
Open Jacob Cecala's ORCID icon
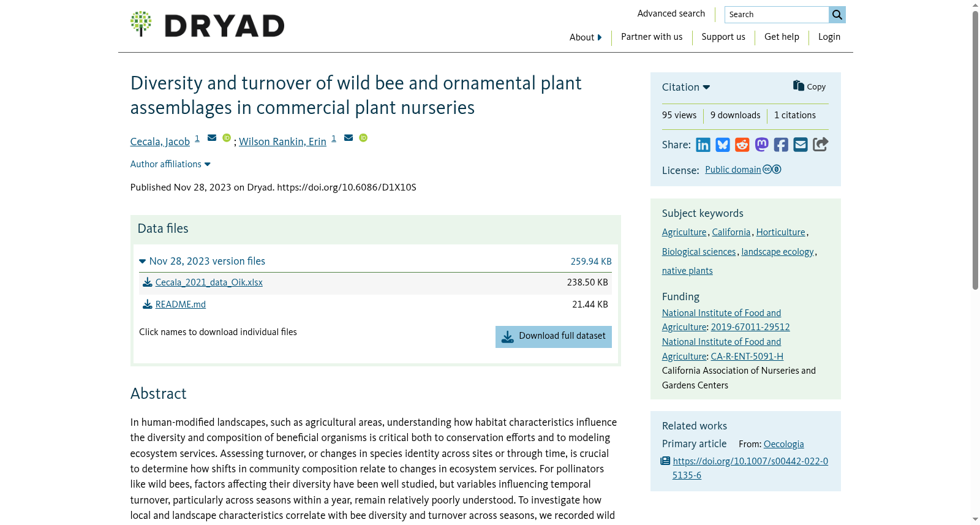227,138
